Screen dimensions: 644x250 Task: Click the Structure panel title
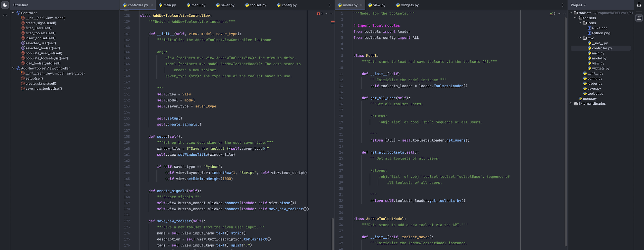(x=21, y=5)
